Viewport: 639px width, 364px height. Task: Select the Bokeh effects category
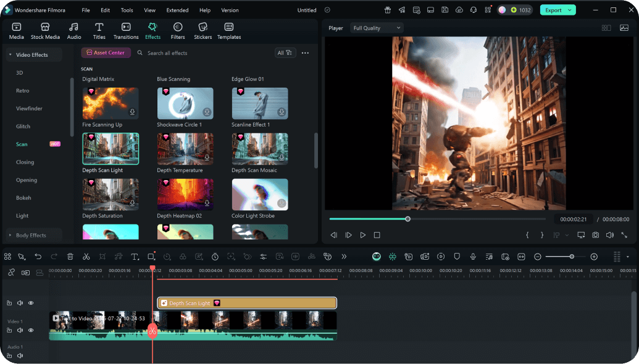pos(23,198)
